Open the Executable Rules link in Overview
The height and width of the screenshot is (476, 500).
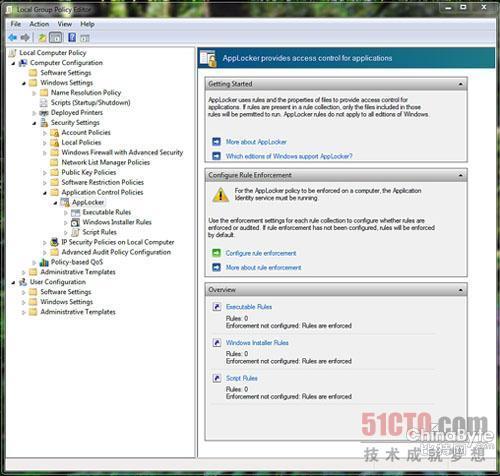(x=249, y=307)
